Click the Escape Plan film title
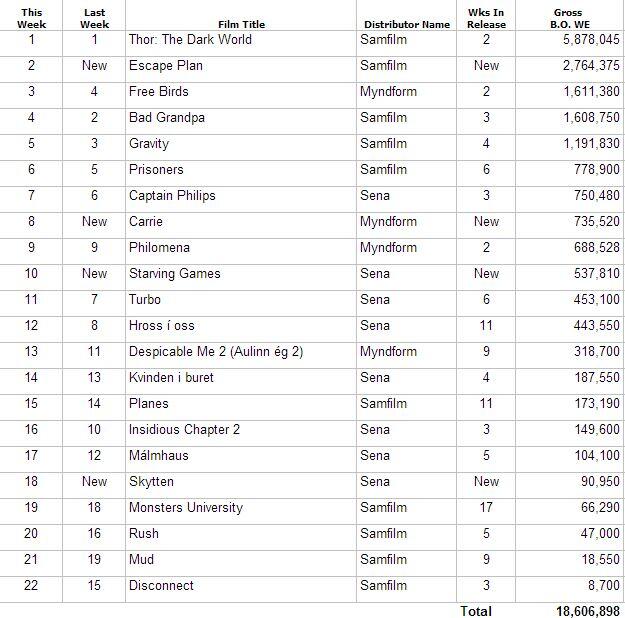 coord(165,66)
